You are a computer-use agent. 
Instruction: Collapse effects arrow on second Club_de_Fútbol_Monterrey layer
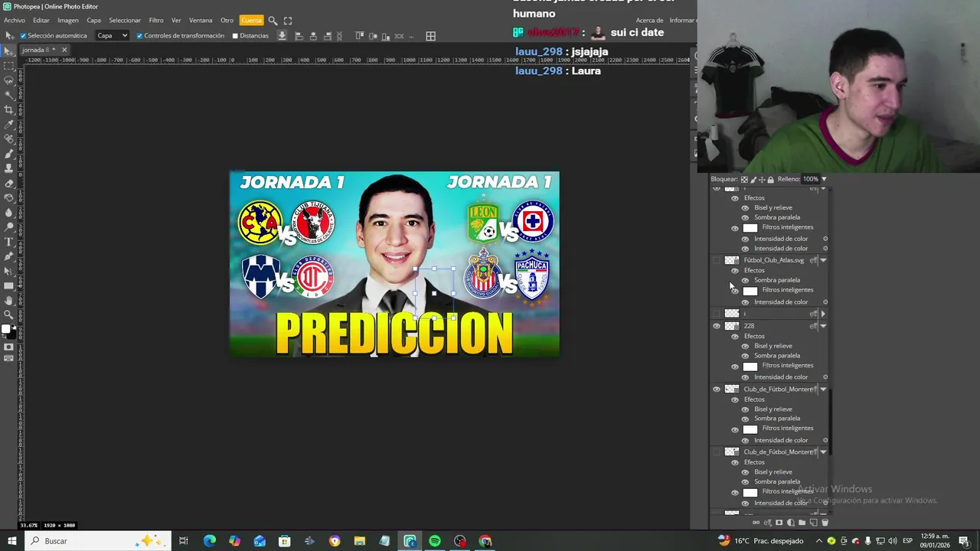coord(823,452)
